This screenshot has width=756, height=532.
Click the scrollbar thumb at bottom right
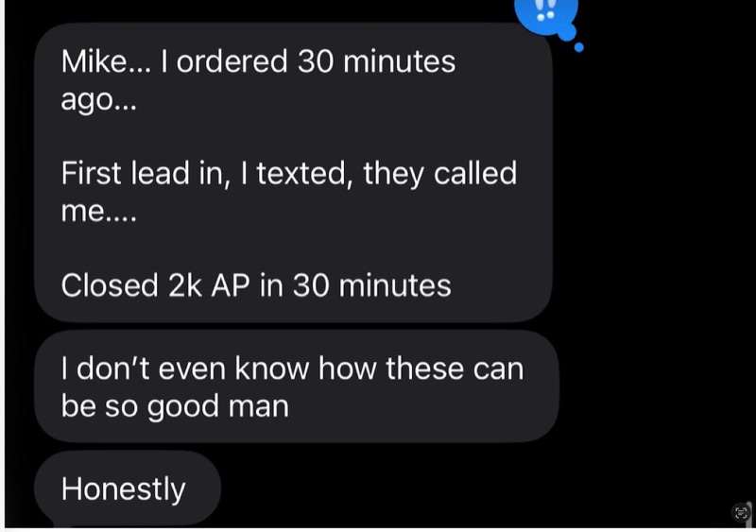pos(749,513)
